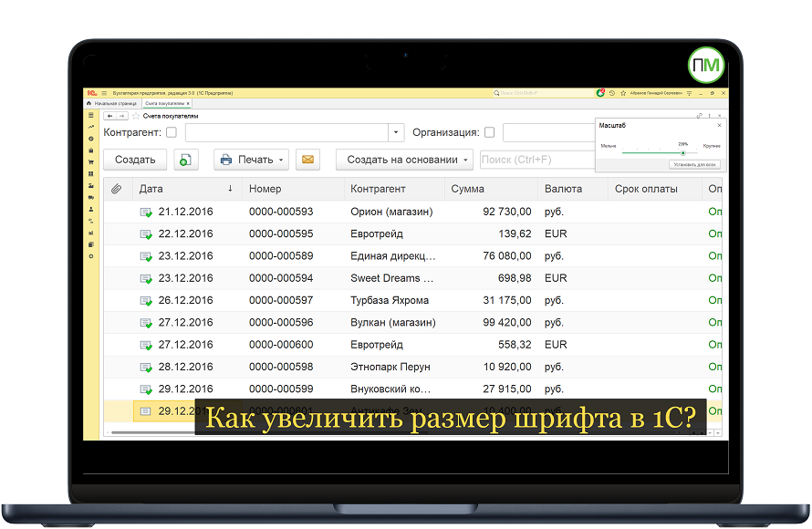The height and width of the screenshot is (529, 812).
Task: Click the Контрагент filter input field
Action: 286,132
